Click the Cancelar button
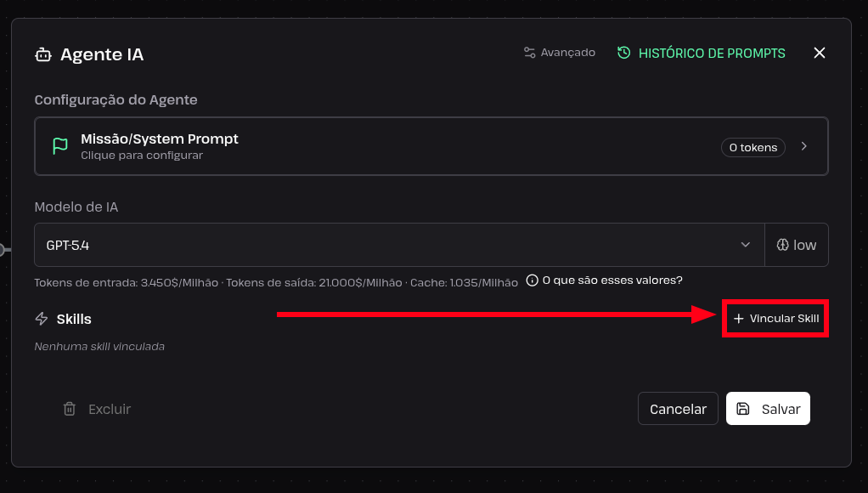The image size is (868, 493). coord(678,409)
